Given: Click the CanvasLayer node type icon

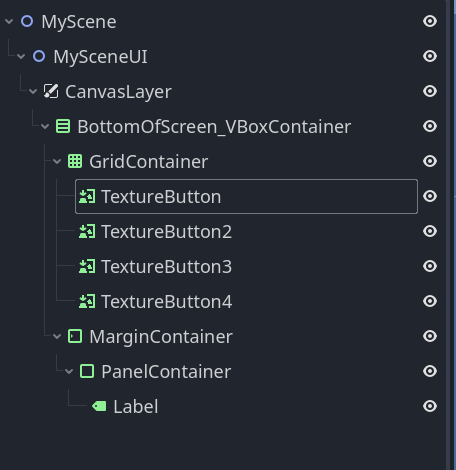Looking at the screenshot, I should (51, 91).
